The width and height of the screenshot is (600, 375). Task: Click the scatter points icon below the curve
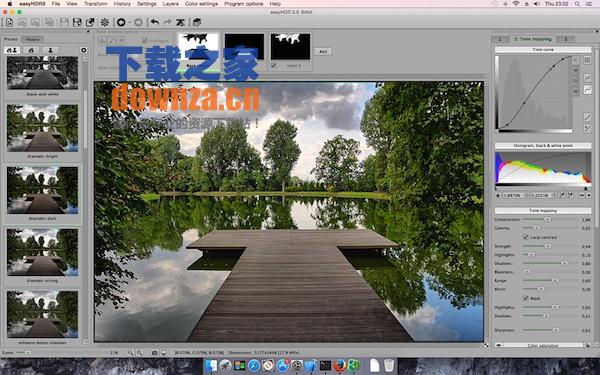587,129
